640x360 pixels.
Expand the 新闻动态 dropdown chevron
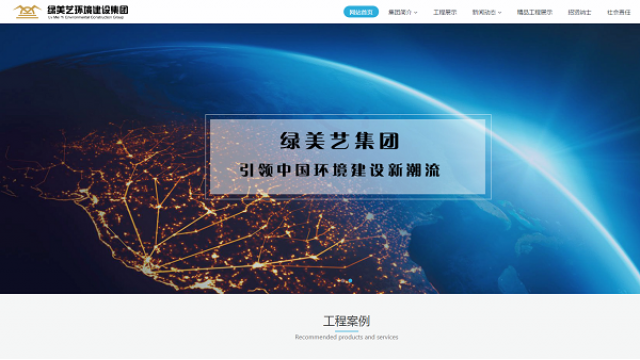[x=500, y=13]
